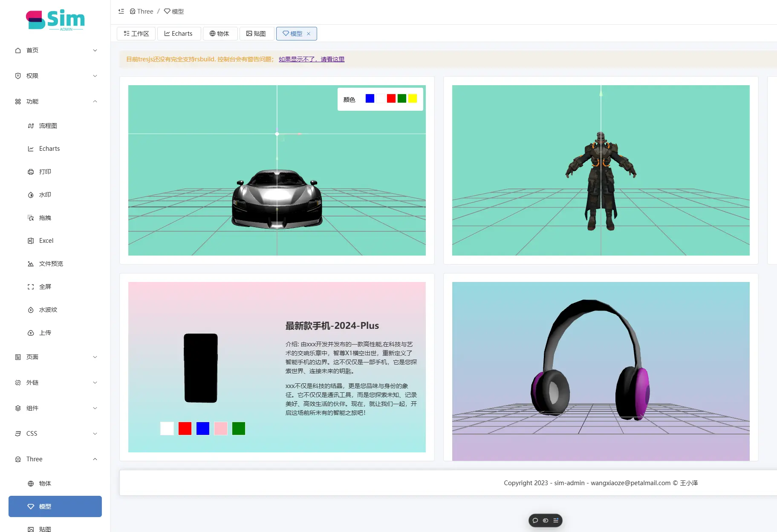Viewport: 777px width, 532px height.
Task: Expand the 权限 permissions menu
Action: coord(55,76)
